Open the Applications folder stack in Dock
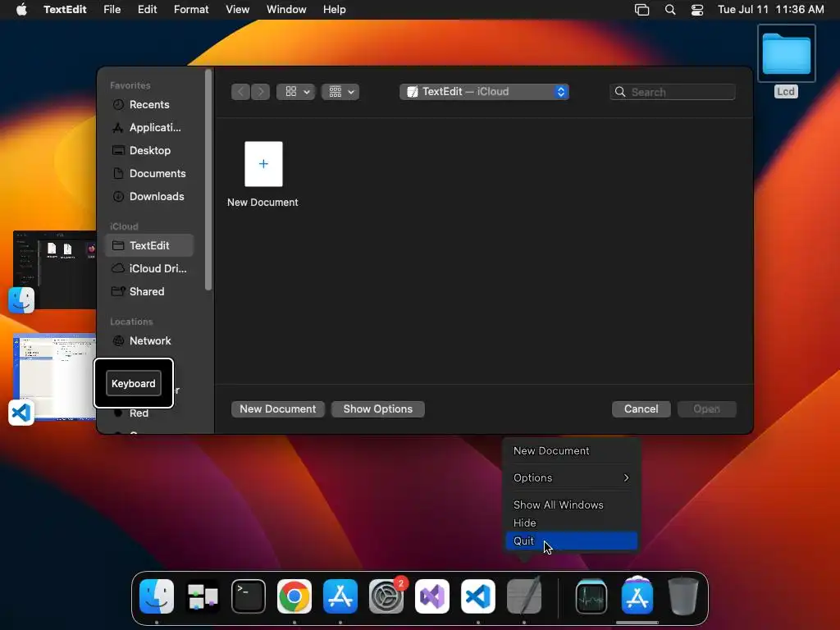The image size is (840, 630). click(x=637, y=596)
